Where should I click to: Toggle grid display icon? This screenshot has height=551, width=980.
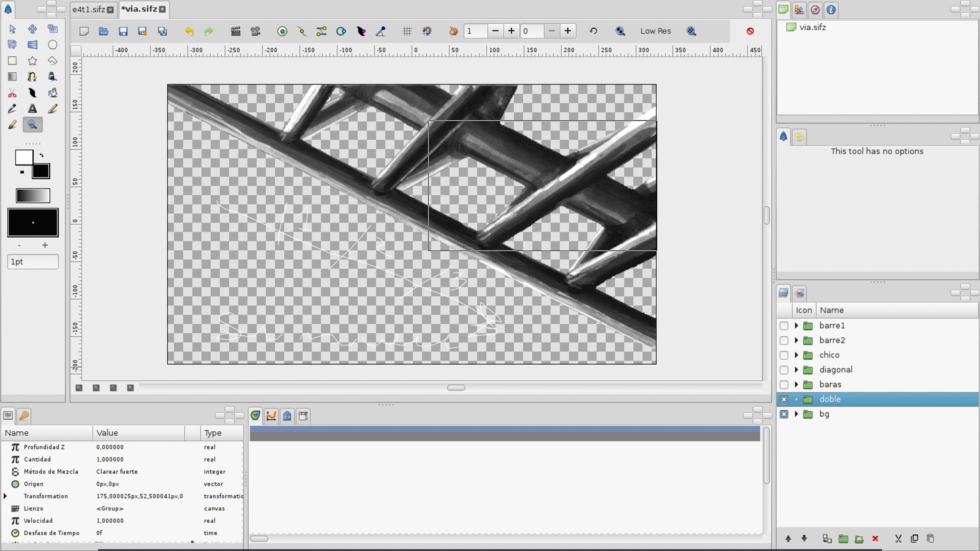coord(407,31)
